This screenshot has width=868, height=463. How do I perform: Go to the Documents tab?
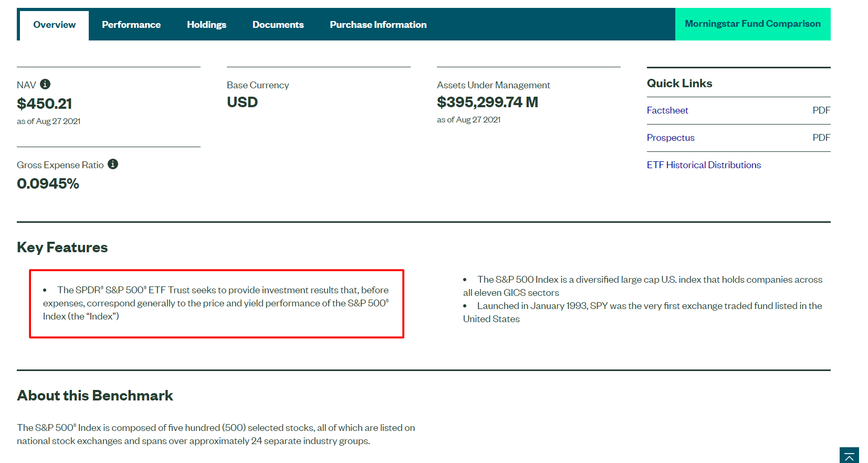(278, 25)
